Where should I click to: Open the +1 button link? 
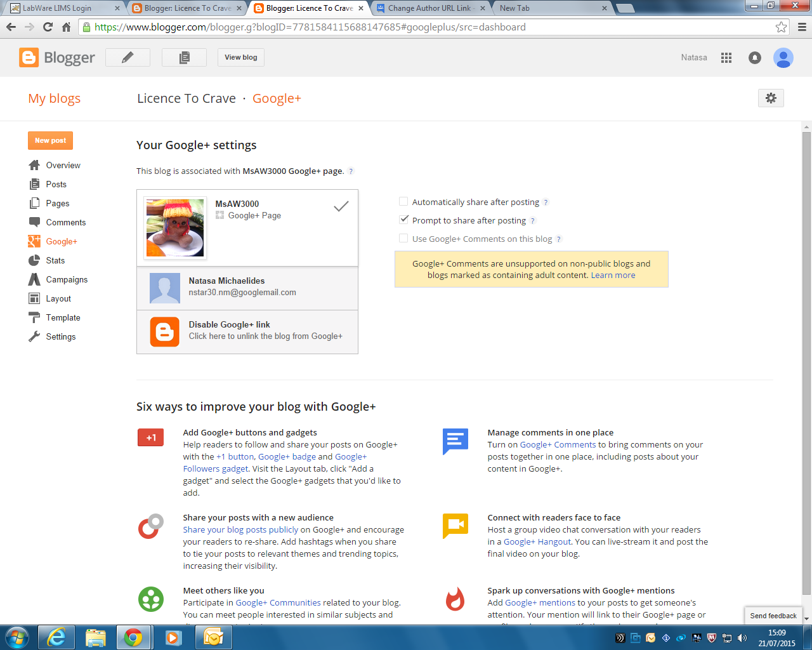[235, 456]
